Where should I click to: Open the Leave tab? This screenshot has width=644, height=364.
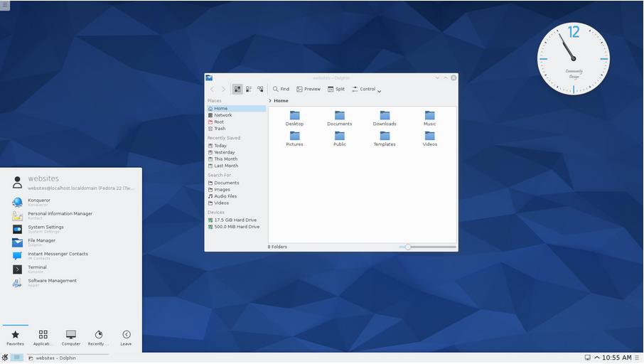coord(126,338)
